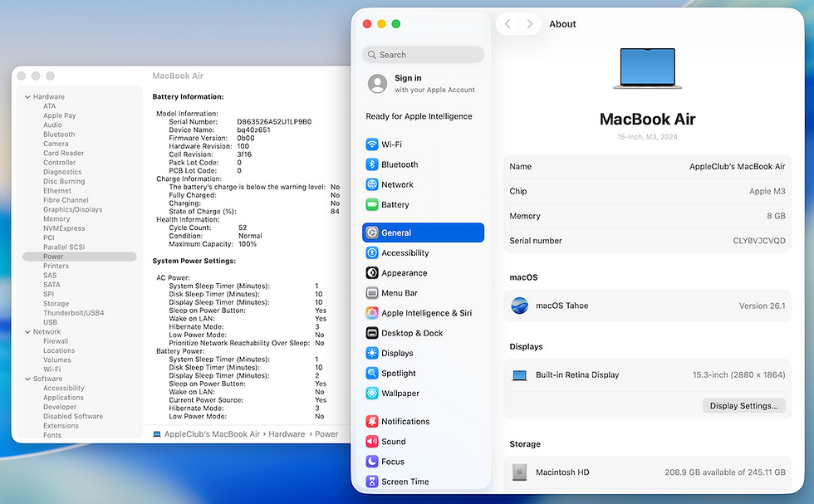Click Hardware in the path bar
This screenshot has height=504, width=814.
tap(287, 434)
